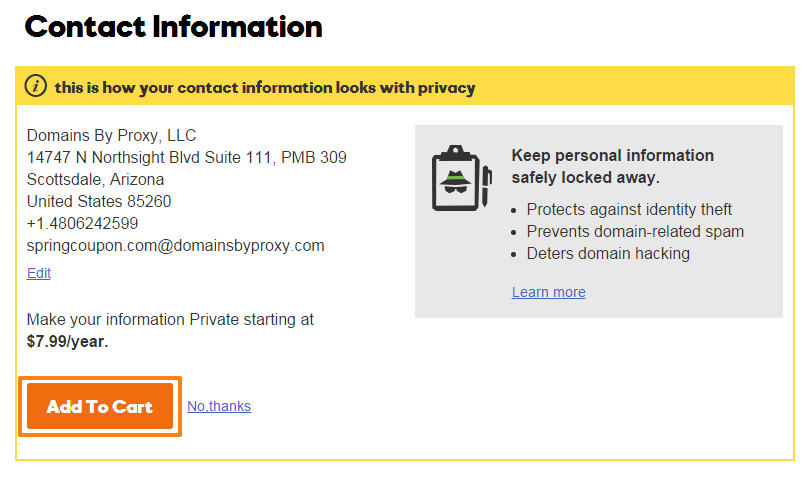Click the yellow privacy banner text
The height and width of the screenshot is (478, 807).
pos(265,87)
